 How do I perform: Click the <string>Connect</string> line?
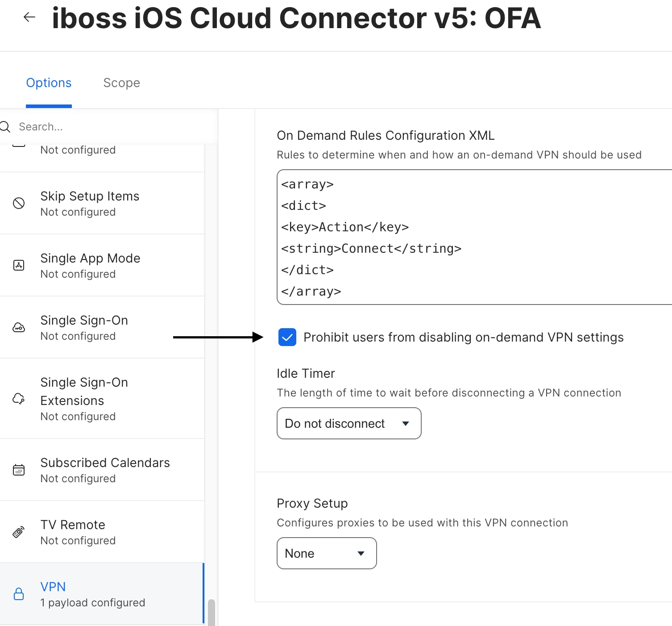coord(371,248)
